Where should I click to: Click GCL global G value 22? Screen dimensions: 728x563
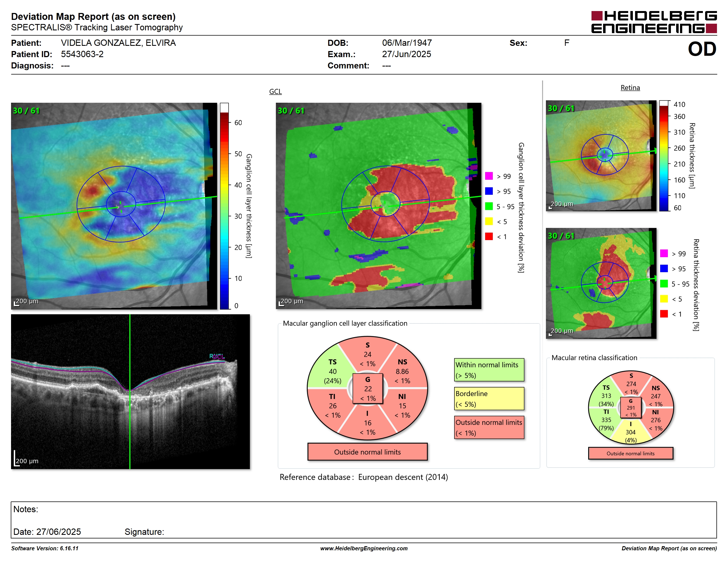point(368,389)
